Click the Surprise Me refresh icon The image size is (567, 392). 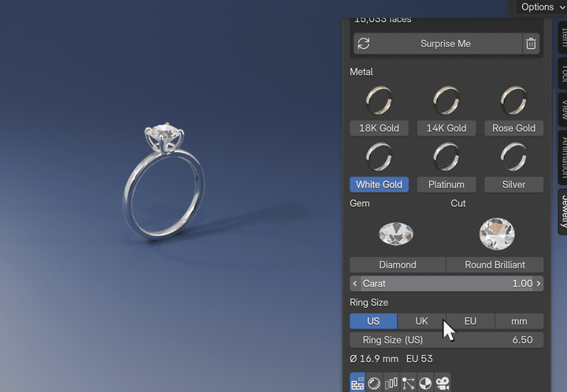(363, 44)
